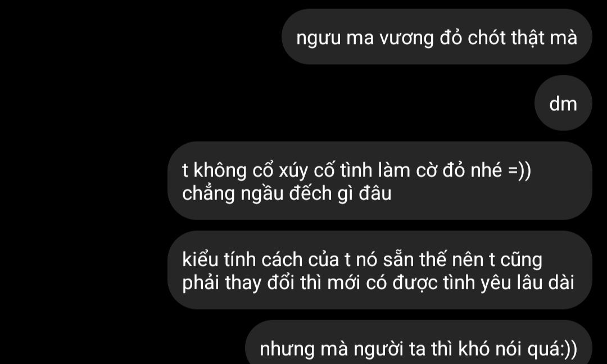Click the words "thật mà" in first message
Image resolution: width=607 pixels, height=364 pixels.
(544, 38)
